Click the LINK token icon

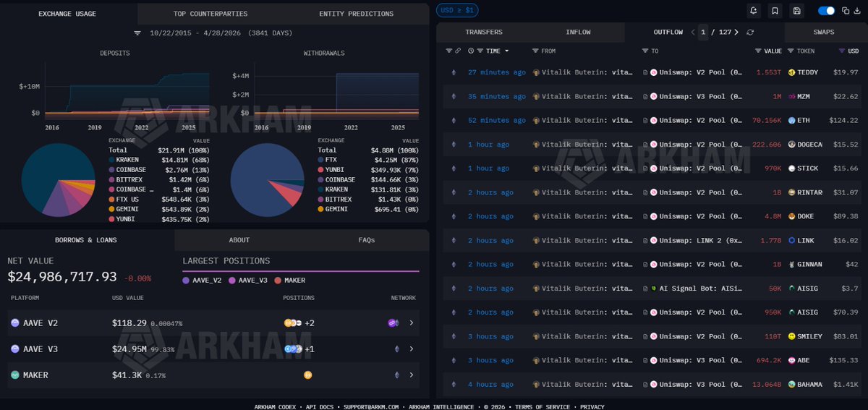[x=792, y=240]
